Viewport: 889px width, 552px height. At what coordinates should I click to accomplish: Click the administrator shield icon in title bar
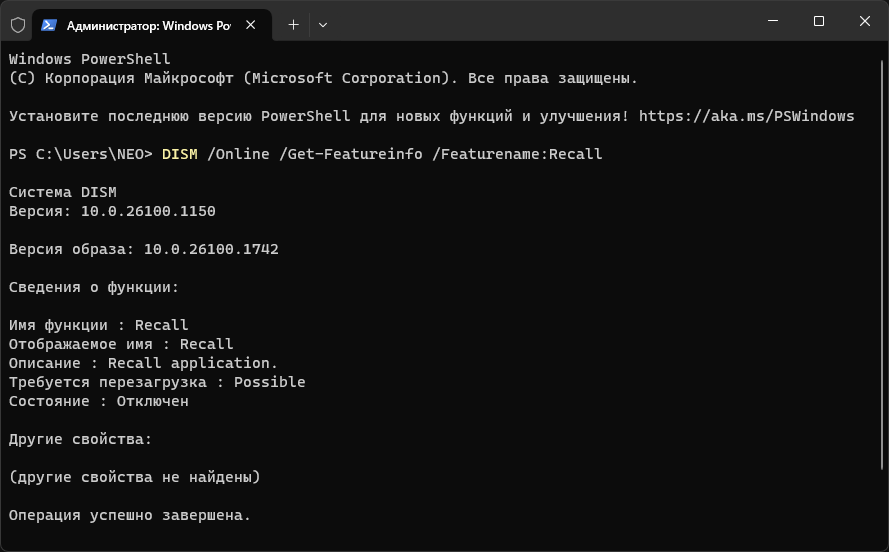tap(17, 24)
